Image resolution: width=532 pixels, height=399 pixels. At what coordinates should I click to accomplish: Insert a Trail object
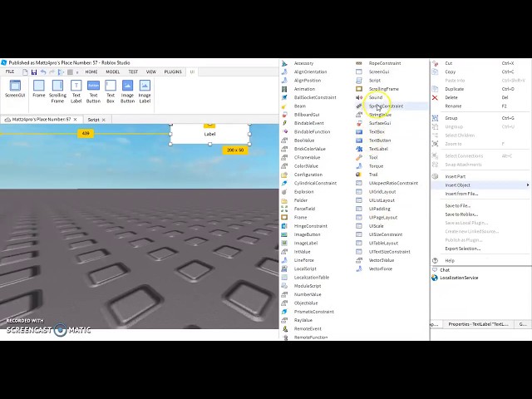coord(373,175)
